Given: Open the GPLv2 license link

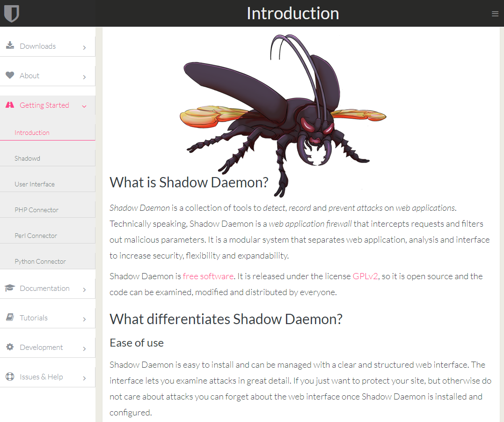Looking at the screenshot, I should pos(365,276).
